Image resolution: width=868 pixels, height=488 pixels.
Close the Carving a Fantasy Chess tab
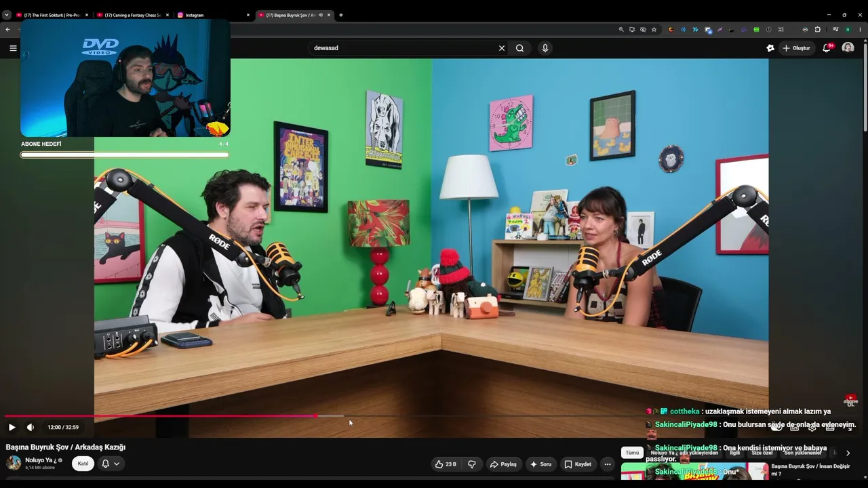coord(167,15)
